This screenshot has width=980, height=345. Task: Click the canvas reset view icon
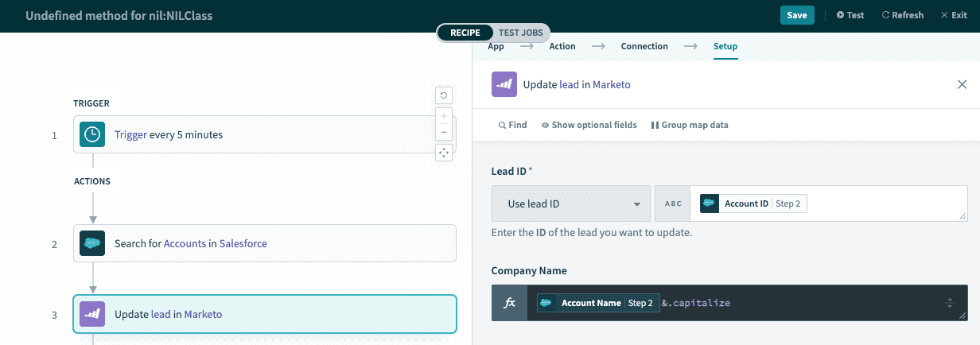pyautogui.click(x=444, y=95)
